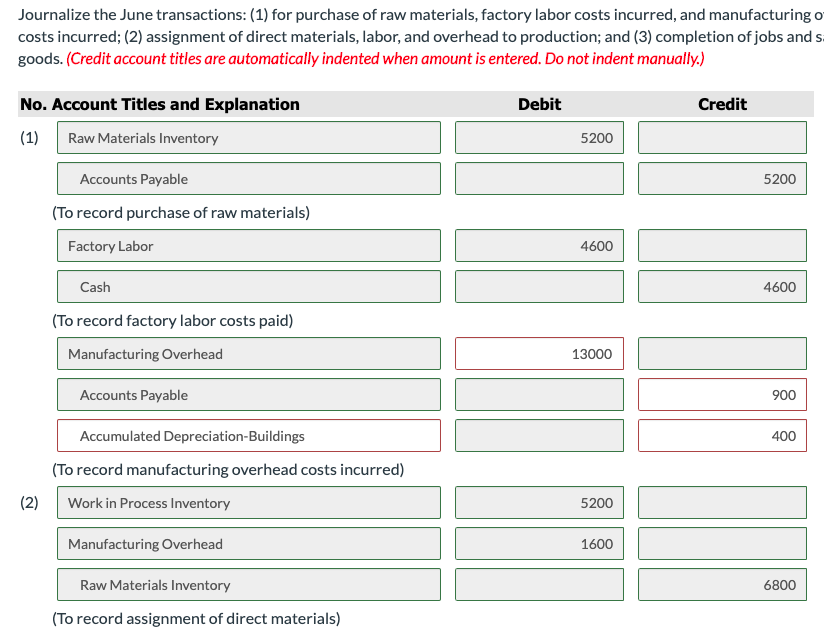Click the empty credit field beside Raw Materials Inventory 5200

(722, 138)
